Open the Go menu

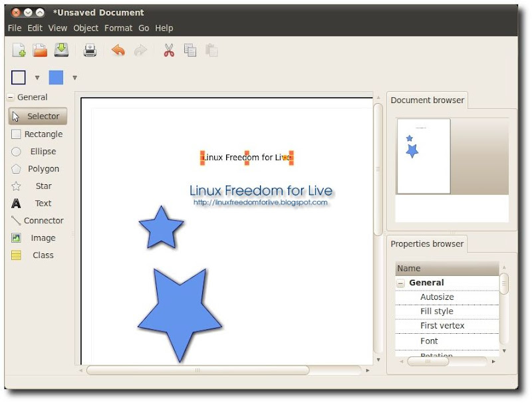[144, 28]
